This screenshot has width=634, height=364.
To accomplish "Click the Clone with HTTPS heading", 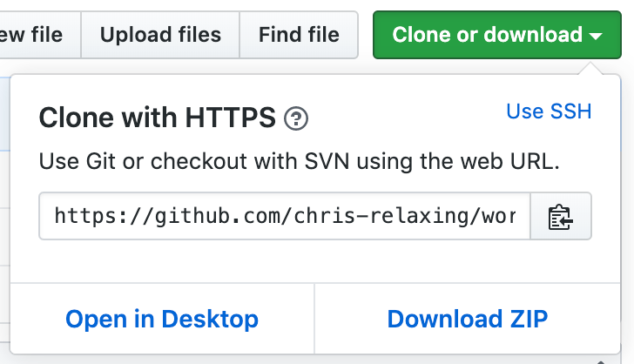I will [x=157, y=118].
